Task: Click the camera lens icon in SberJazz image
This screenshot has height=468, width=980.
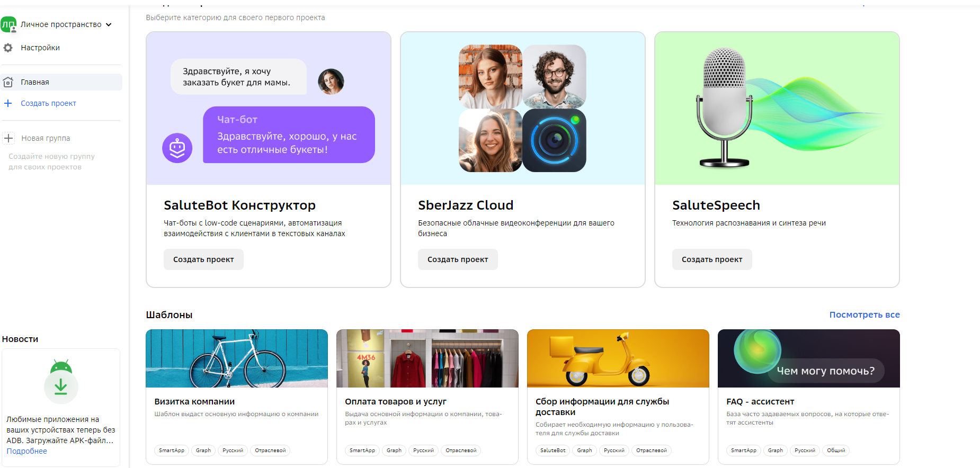Action: pos(555,140)
